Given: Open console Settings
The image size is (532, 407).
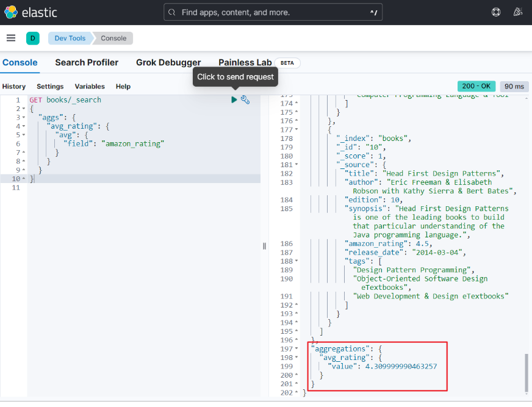Looking at the screenshot, I should 50,87.
